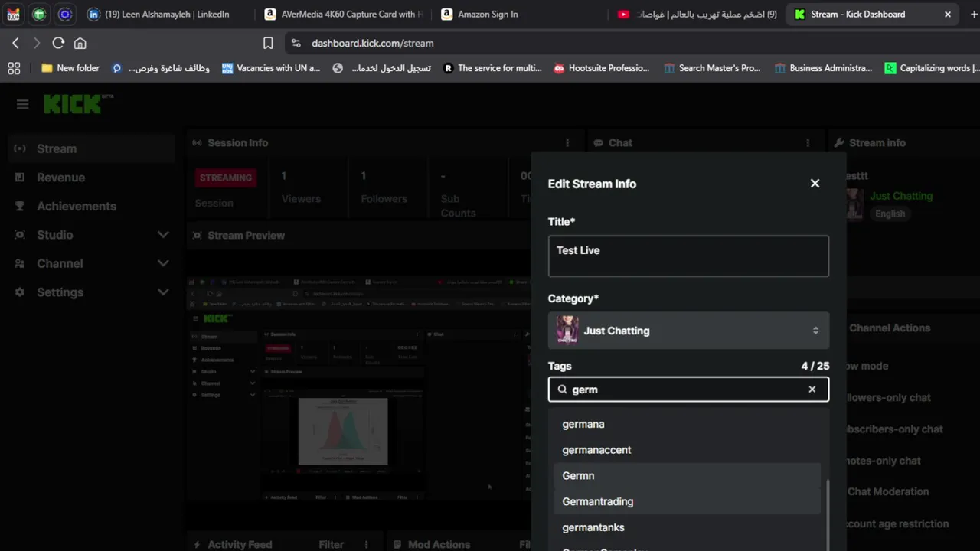This screenshot has width=980, height=551.
Task: Open the Vacancies with UN bookmark
Action: point(271,68)
